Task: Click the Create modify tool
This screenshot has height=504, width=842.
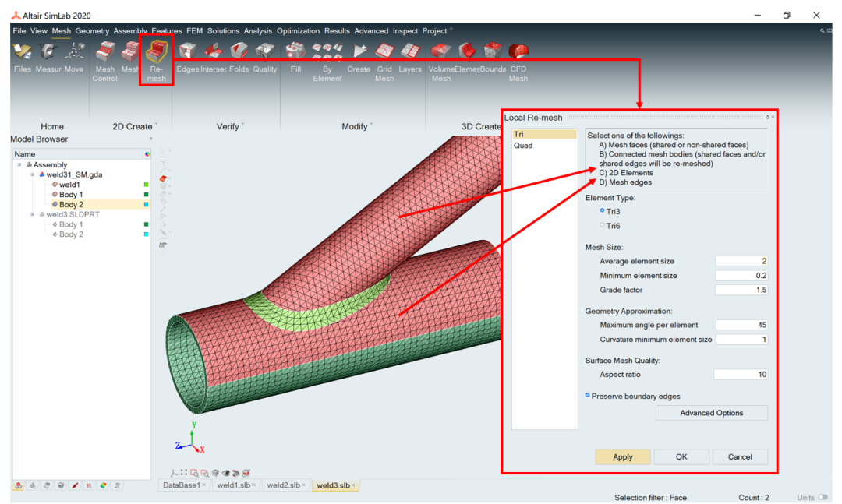Action: click(x=359, y=58)
